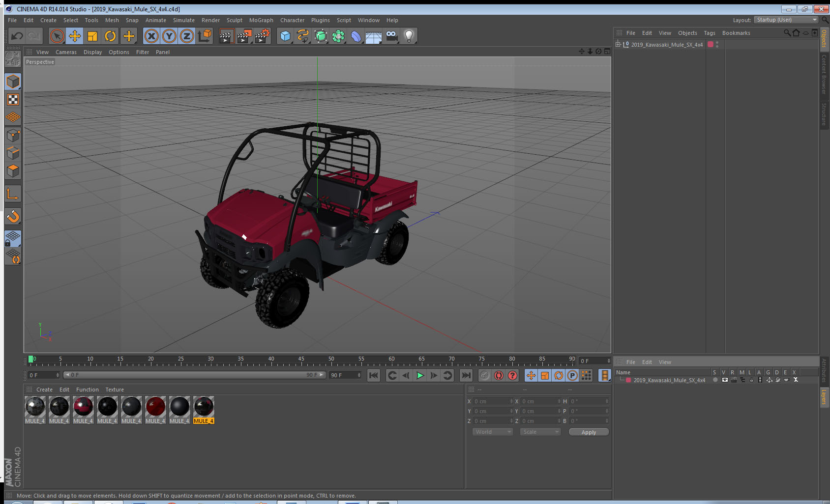Toggle snapping magnet icon
This screenshot has width=830, height=504.
click(x=13, y=216)
